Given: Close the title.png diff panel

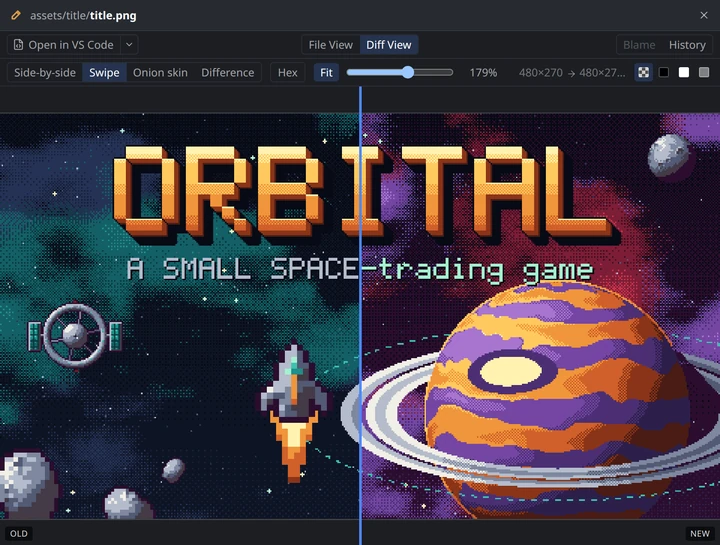Looking at the screenshot, I should tap(704, 15).
